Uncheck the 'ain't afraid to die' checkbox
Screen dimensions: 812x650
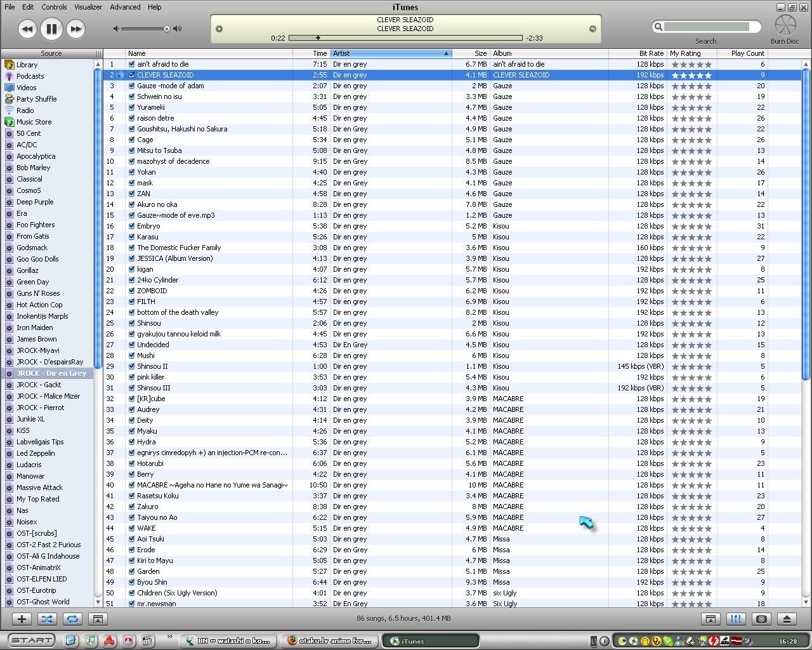point(131,64)
